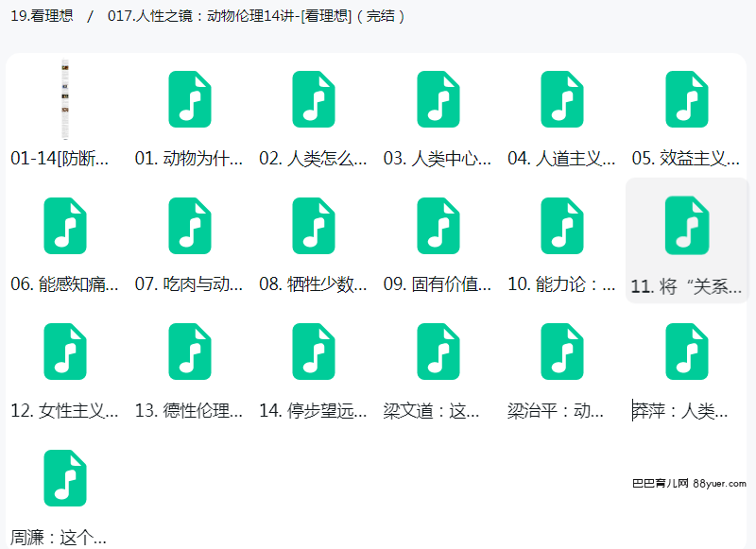Click the audio icon for 13. 德性伦理...

point(190,352)
